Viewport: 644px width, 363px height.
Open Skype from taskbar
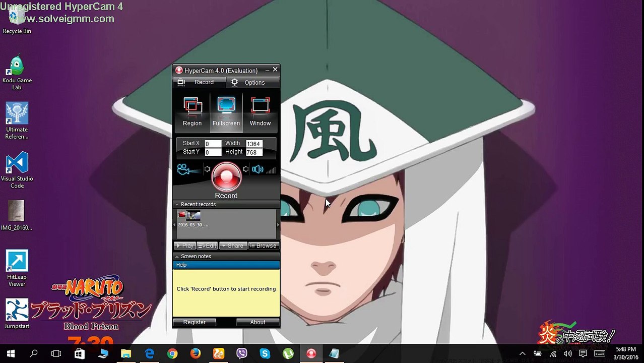(265, 354)
